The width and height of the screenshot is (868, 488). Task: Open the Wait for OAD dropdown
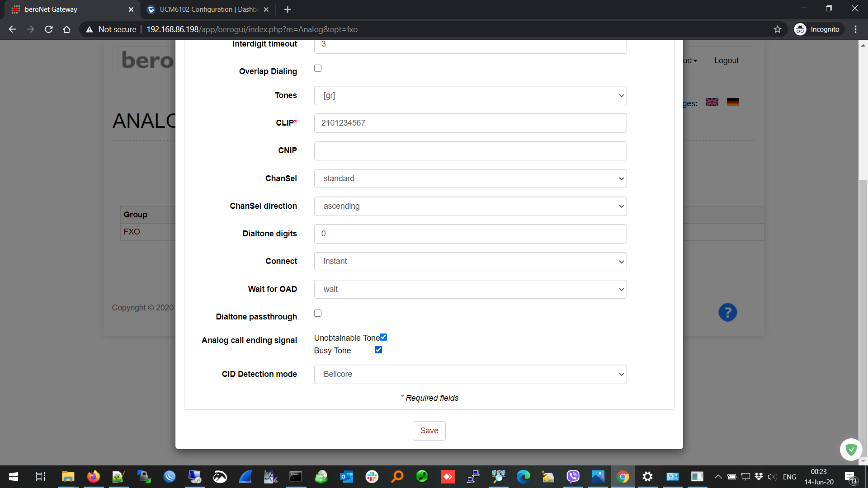tap(470, 290)
